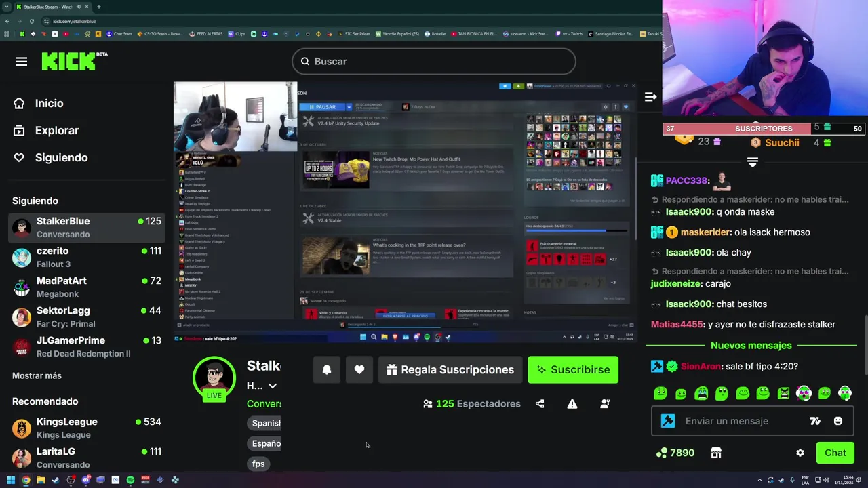Insert the last headphone green emote
This screenshot has width=868, height=488.
(845, 393)
